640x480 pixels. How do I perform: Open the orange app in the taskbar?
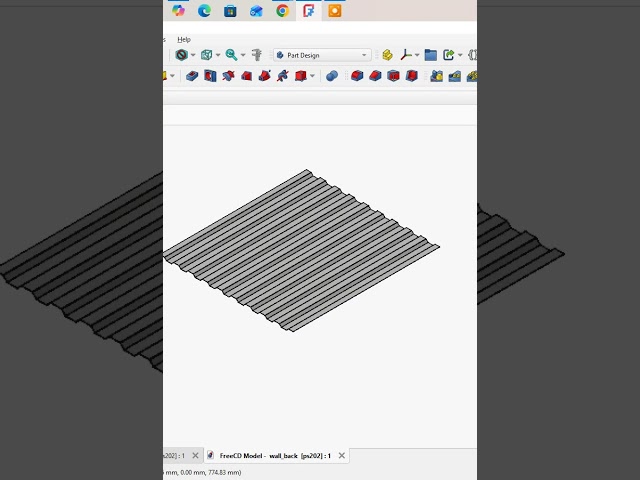point(334,11)
